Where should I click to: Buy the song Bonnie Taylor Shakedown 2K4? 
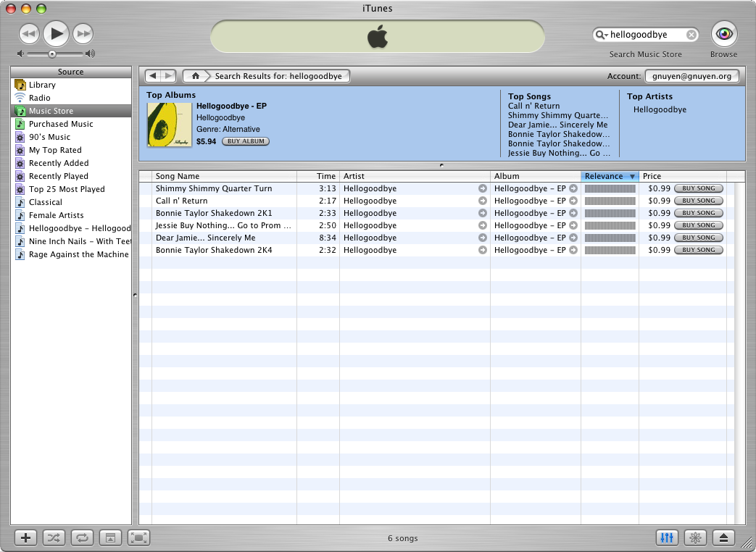(x=699, y=250)
